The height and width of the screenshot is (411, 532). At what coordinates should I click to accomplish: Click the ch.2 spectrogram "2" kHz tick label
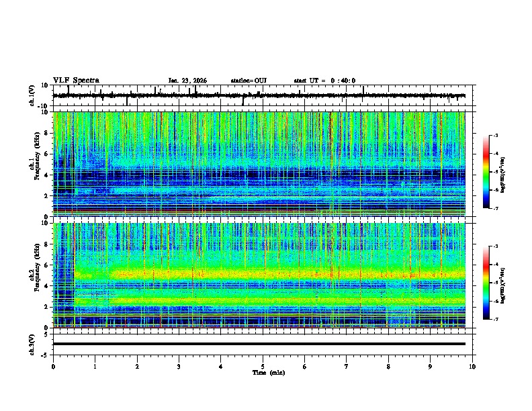pyautogui.click(x=46, y=307)
